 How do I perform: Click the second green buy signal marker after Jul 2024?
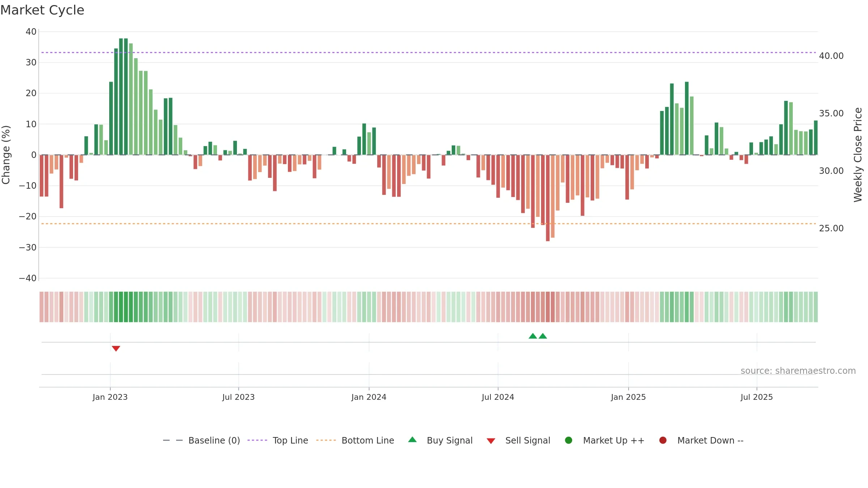[543, 336]
